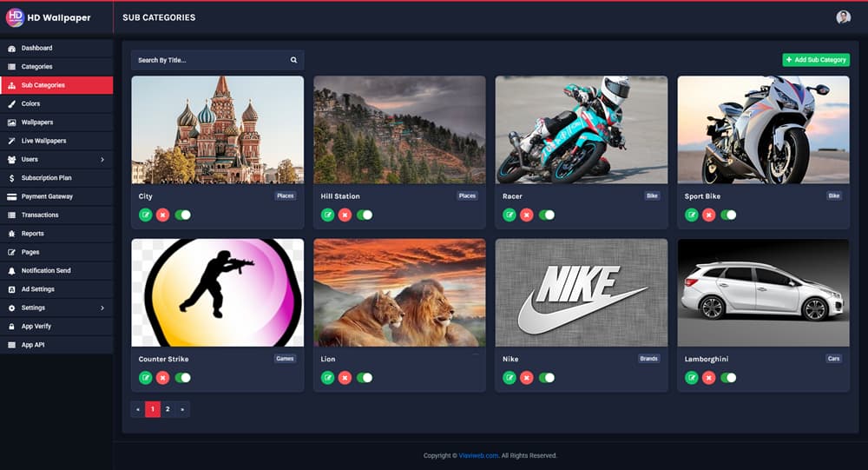
Task: Open Transactions in the sidebar
Action: click(56, 215)
